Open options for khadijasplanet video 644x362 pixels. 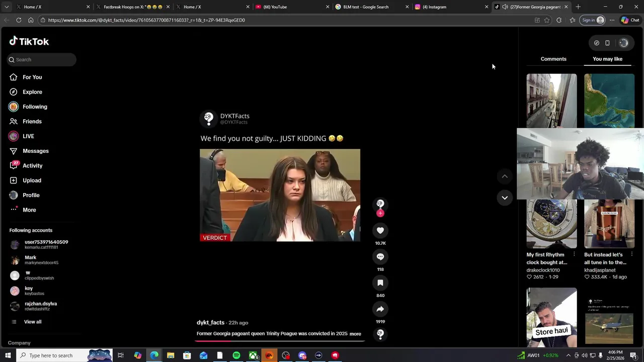[x=631, y=254]
